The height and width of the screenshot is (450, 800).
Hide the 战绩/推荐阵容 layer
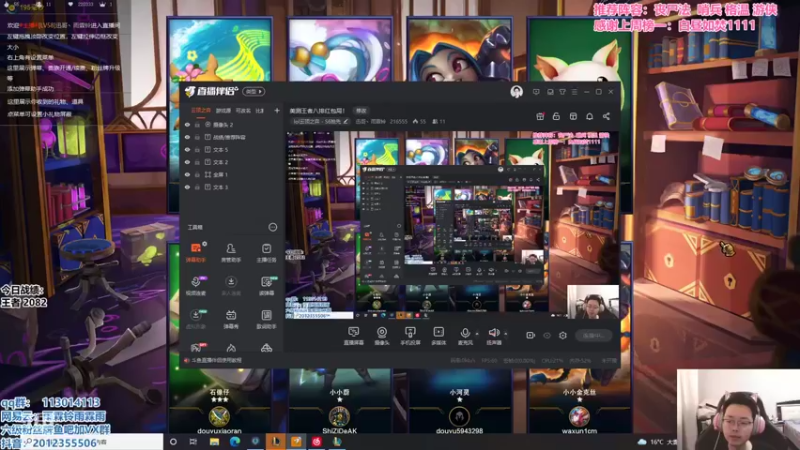(187, 137)
